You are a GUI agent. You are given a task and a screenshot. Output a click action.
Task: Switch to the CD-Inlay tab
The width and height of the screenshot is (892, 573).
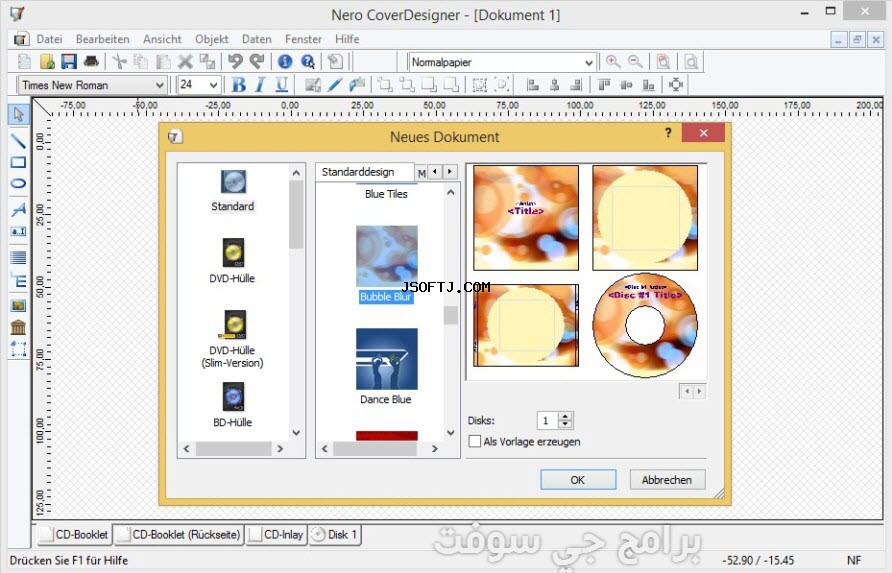tap(276, 535)
